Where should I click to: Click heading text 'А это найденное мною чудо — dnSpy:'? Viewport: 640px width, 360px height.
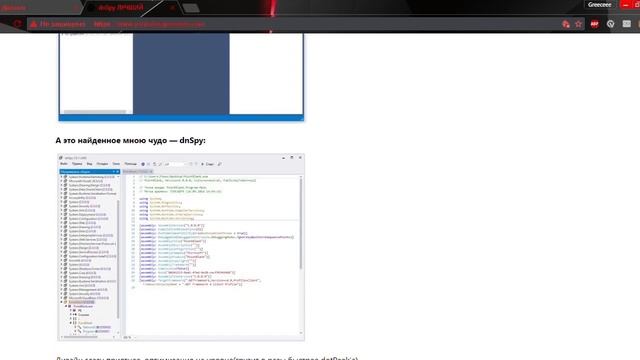pyautogui.click(x=131, y=140)
